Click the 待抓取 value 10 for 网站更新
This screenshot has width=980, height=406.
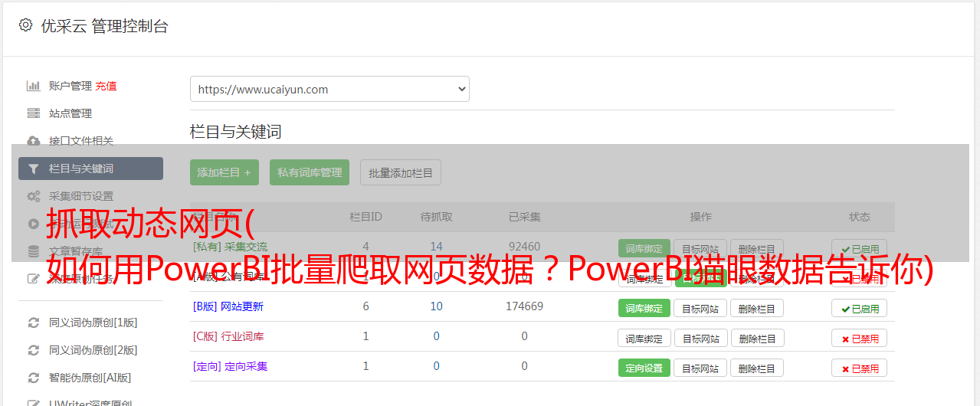[437, 306]
